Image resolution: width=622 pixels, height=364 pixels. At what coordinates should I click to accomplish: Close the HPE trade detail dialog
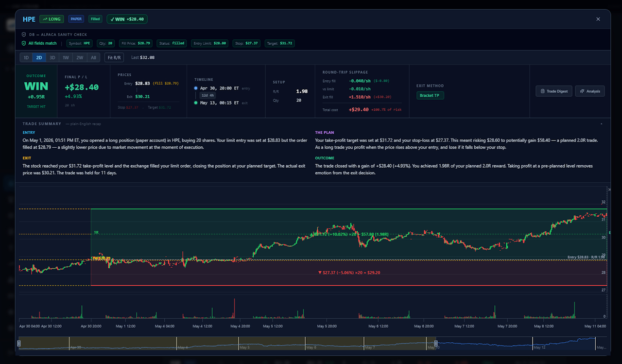(x=598, y=19)
